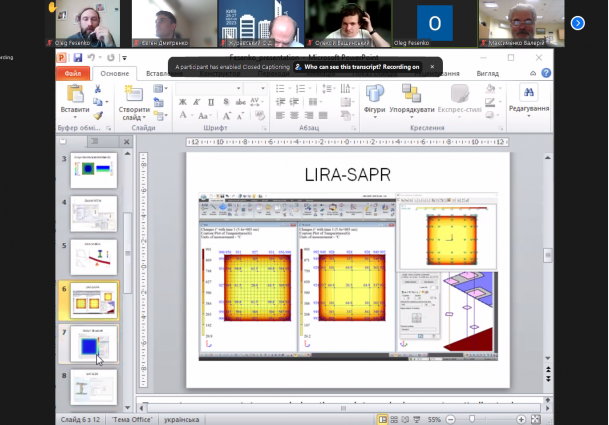Select slide 7 thumbnail in panel
This screenshot has height=425, width=609.
point(93,344)
